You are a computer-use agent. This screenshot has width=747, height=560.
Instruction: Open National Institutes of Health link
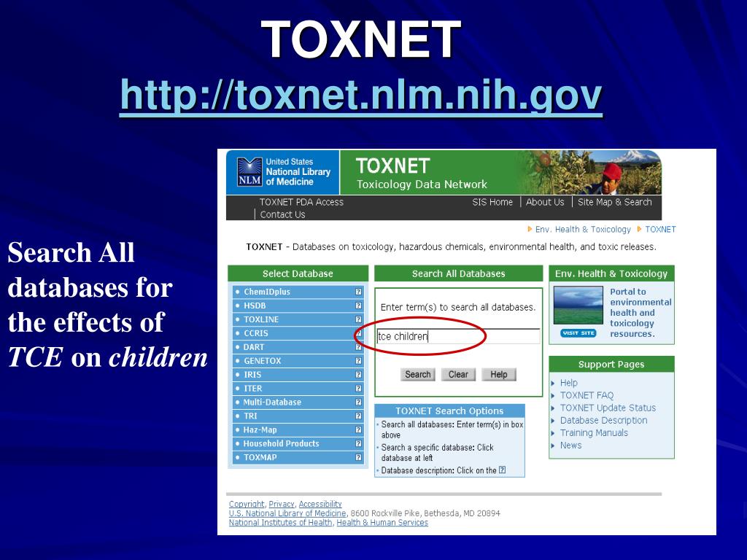[280, 522]
